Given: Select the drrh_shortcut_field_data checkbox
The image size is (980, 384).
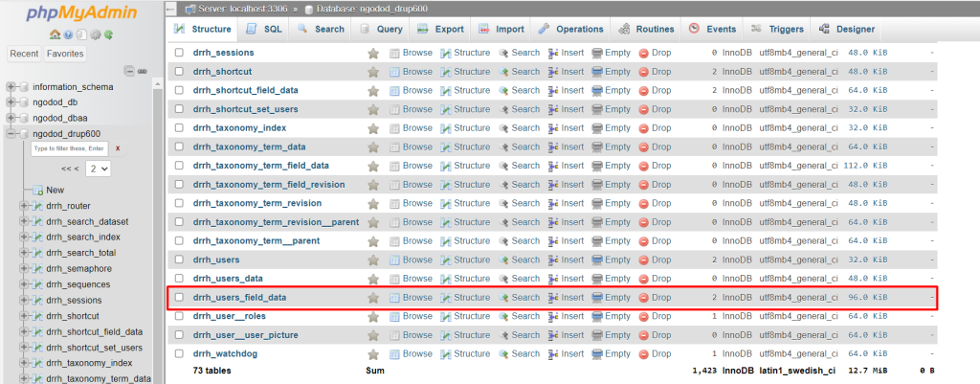Looking at the screenshot, I should (179, 90).
